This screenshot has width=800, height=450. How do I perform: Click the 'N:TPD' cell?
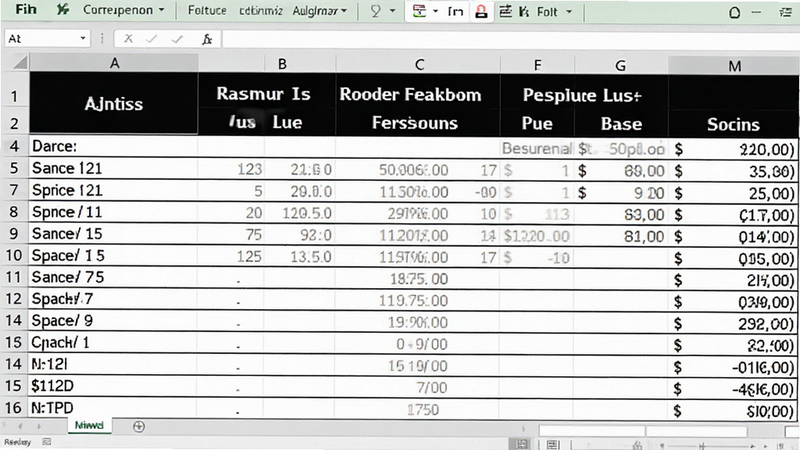click(x=114, y=408)
